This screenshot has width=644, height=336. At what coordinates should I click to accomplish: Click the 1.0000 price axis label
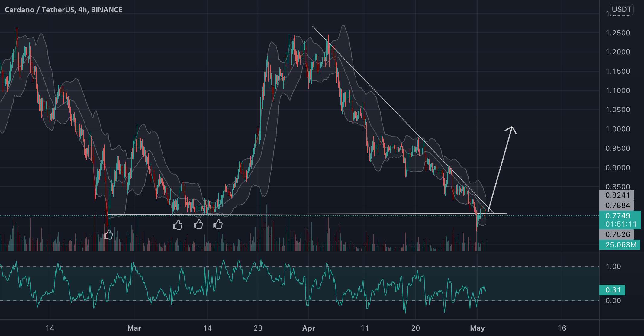618,129
